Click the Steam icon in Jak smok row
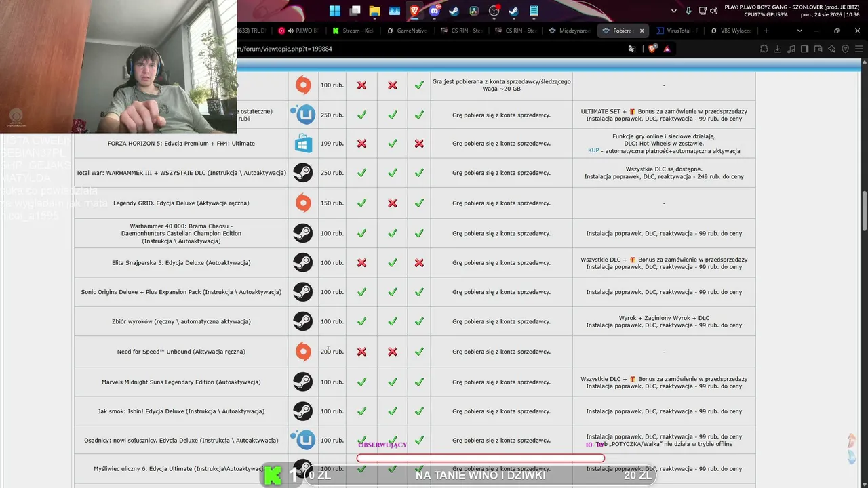 tap(303, 411)
